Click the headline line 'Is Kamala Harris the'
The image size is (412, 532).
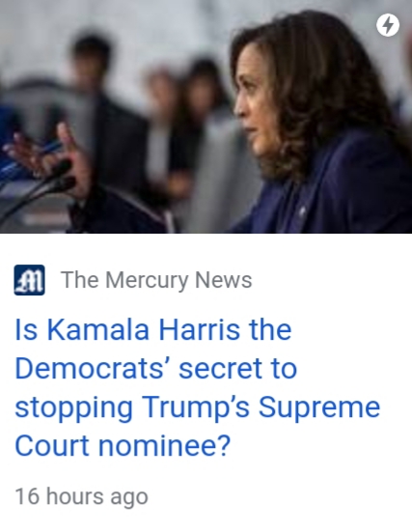152,330
